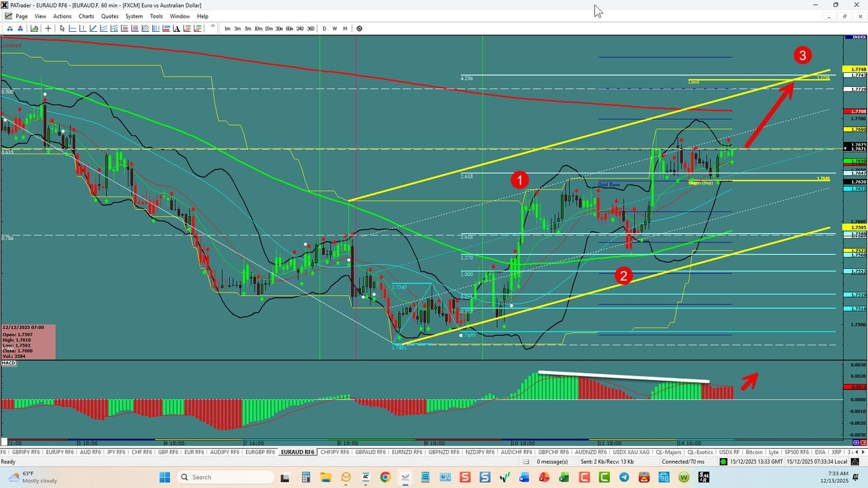Click the green connection status indicator
Image resolution: width=868 pixels, height=488 pixels.
click(x=723, y=462)
